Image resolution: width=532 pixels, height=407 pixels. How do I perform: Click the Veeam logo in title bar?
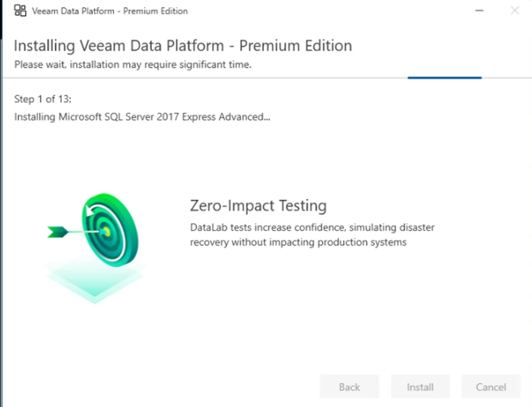pyautogui.click(x=20, y=11)
